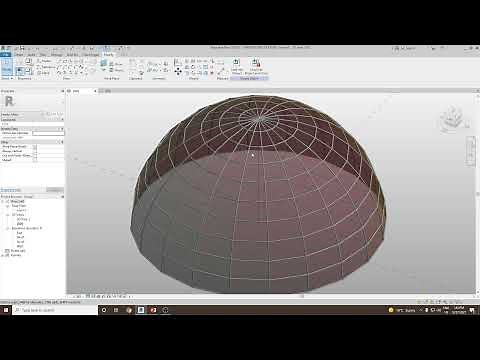Expand the Families node

pos(3,255)
